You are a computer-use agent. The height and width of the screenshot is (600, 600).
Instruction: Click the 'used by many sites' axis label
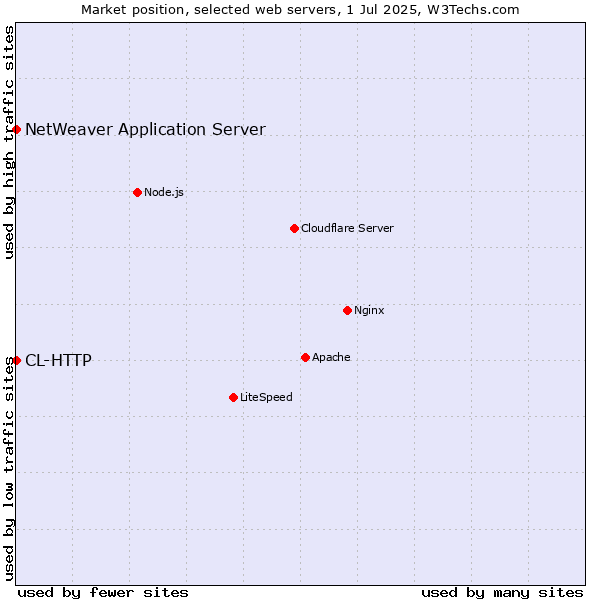click(502, 593)
